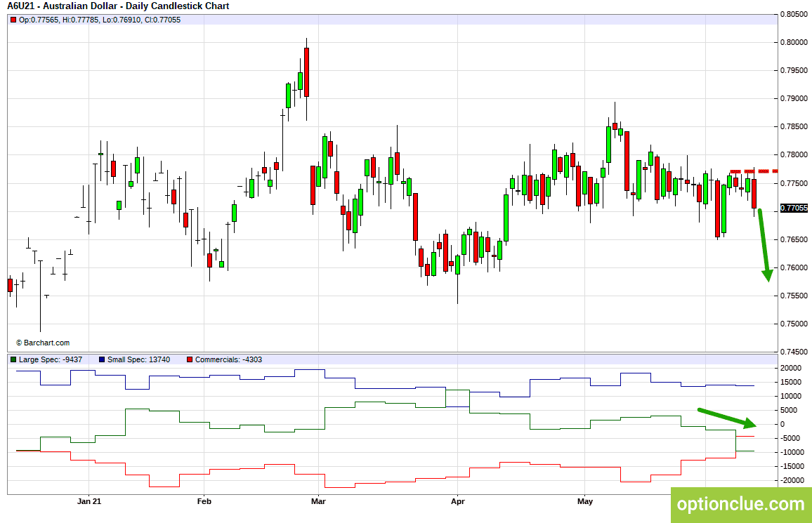The height and width of the screenshot is (523, 812).
Task: Click the optionclue.com watermark banner
Action: 741,504
